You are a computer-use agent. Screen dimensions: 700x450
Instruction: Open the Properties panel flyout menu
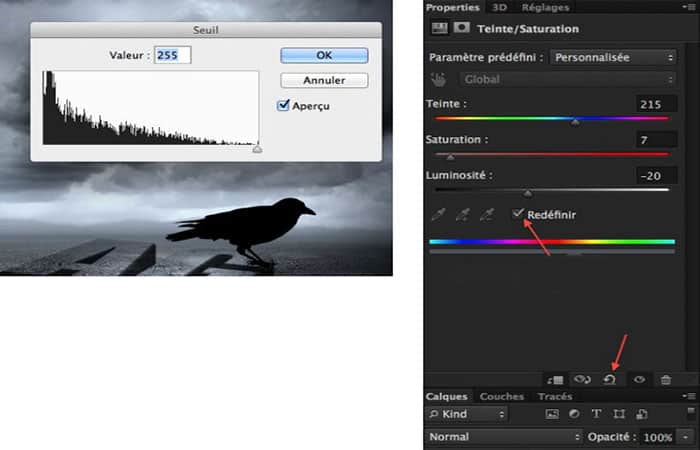click(x=689, y=7)
